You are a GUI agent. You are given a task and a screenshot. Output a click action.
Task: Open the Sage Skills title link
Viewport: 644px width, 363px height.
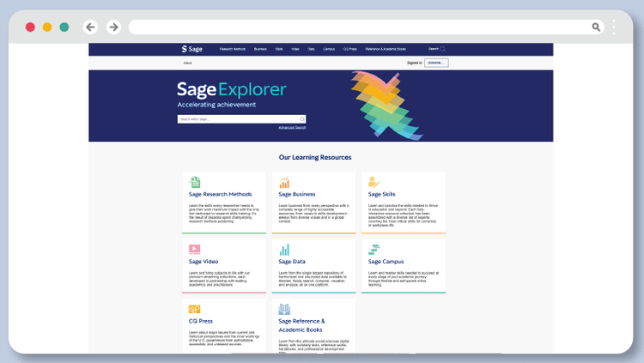click(381, 194)
